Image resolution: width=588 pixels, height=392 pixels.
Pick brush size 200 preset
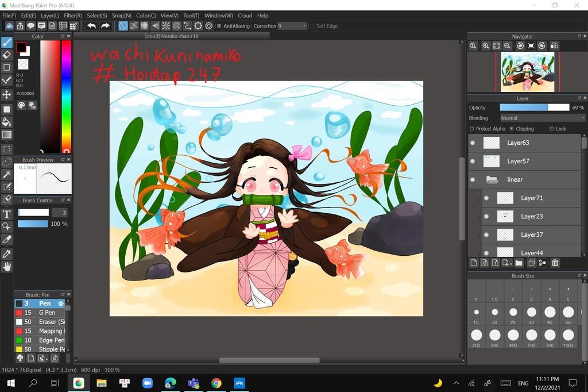tap(476, 337)
